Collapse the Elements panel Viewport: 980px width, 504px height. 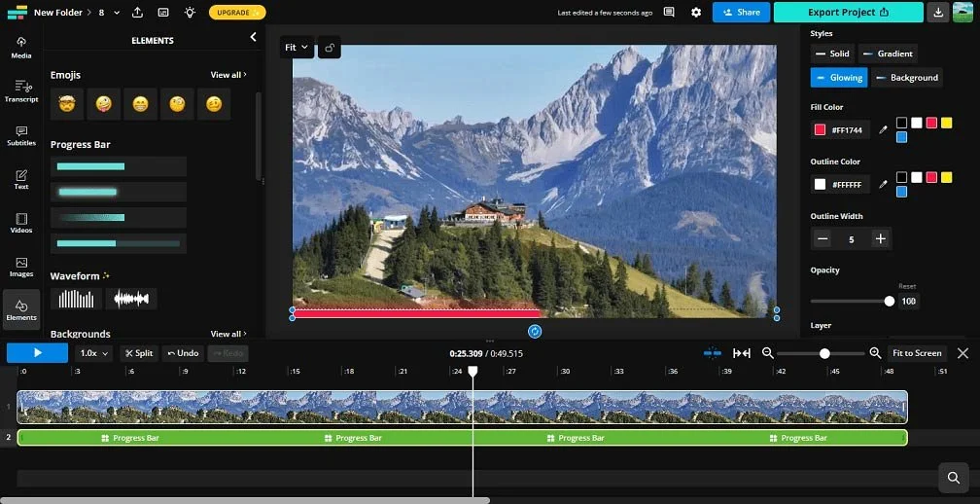tap(253, 37)
